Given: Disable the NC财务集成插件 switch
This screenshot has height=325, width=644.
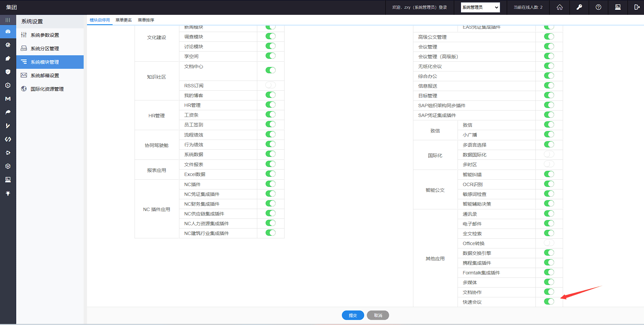Looking at the screenshot, I should pos(270,203).
